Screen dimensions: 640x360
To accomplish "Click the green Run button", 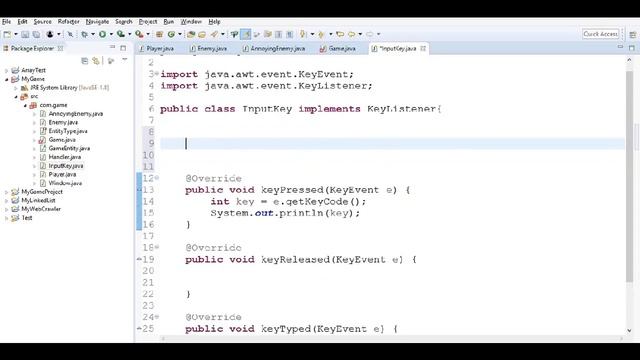I will [x=102, y=34].
